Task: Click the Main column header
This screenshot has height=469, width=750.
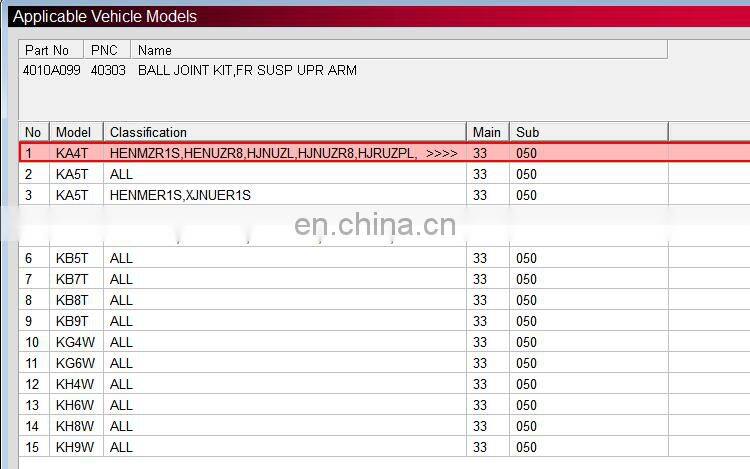Action: [x=487, y=132]
